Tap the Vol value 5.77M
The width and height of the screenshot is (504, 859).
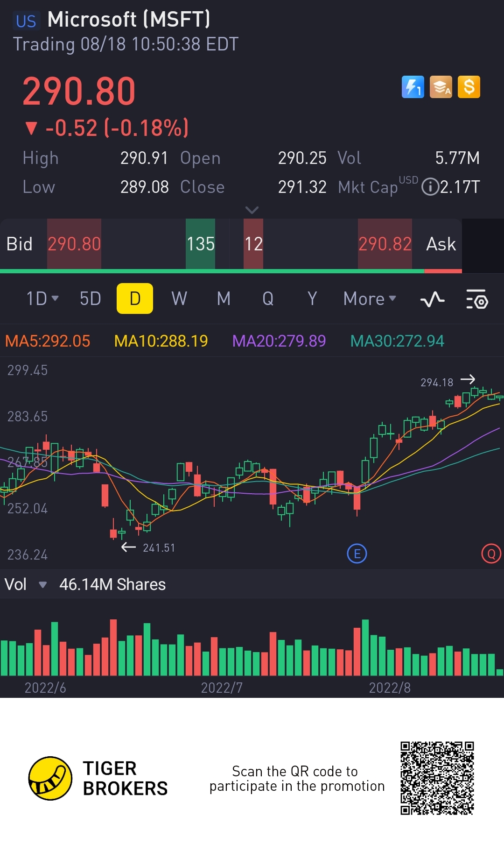[x=457, y=158]
